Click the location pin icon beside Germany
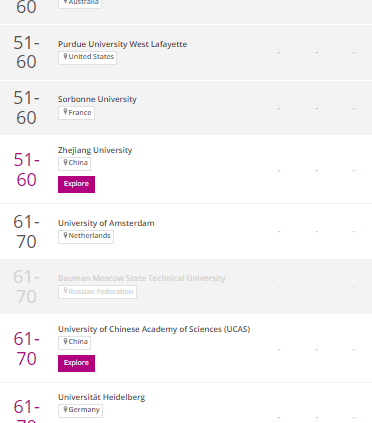 pyautogui.click(x=65, y=410)
